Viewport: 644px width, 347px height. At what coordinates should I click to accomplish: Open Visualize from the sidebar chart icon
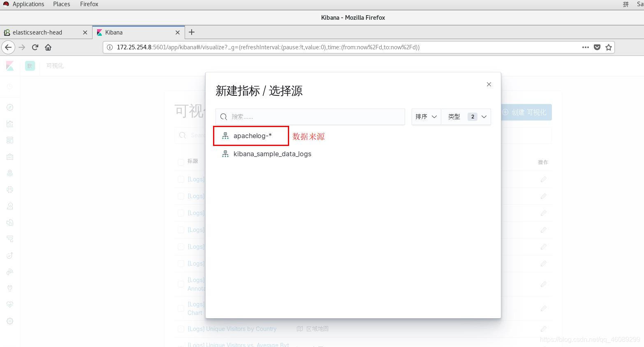click(x=10, y=124)
